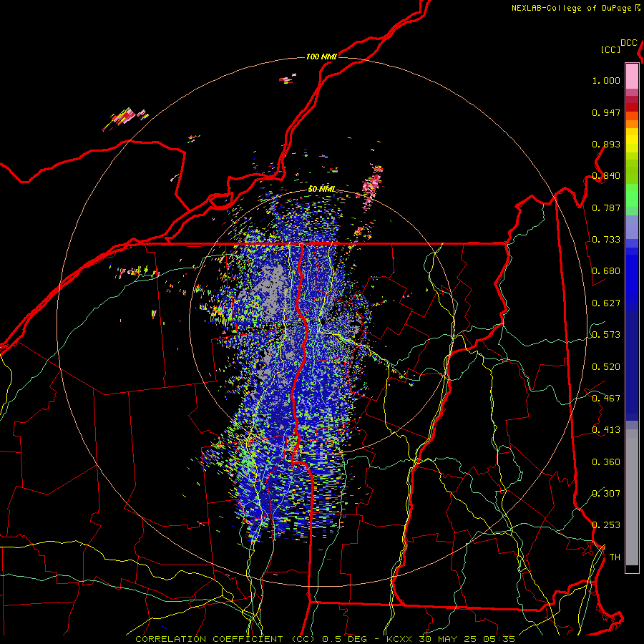Click the 0.467 legend value
This screenshot has height=644, width=644.
(606, 399)
